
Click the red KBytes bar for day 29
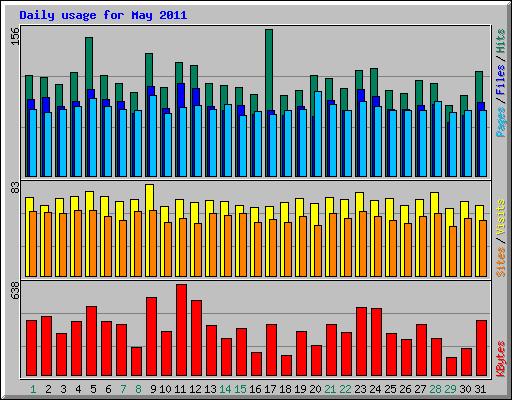tap(451, 366)
